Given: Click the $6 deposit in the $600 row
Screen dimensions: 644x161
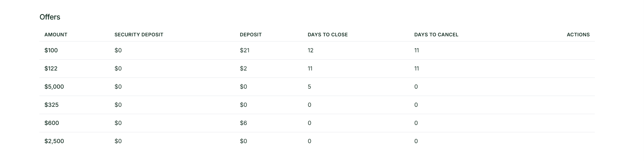Looking at the screenshot, I should [x=243, y=123].
